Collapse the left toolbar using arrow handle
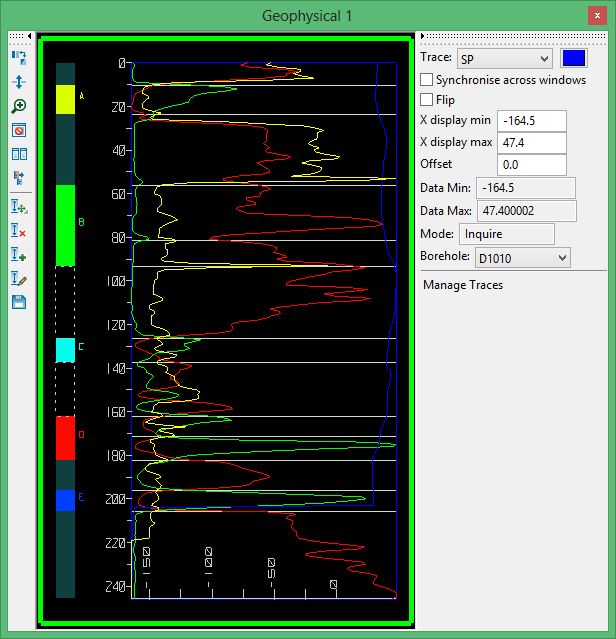 [x=29, y=37]
